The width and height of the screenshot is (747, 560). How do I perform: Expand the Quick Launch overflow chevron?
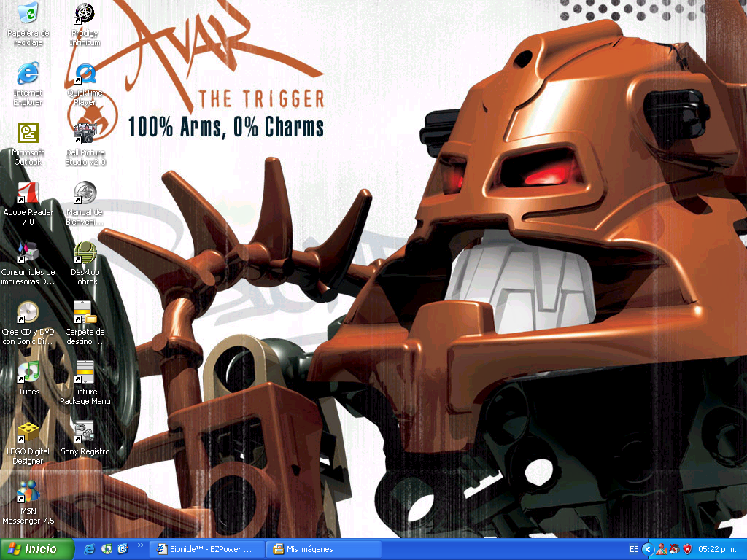pos(140,545)
